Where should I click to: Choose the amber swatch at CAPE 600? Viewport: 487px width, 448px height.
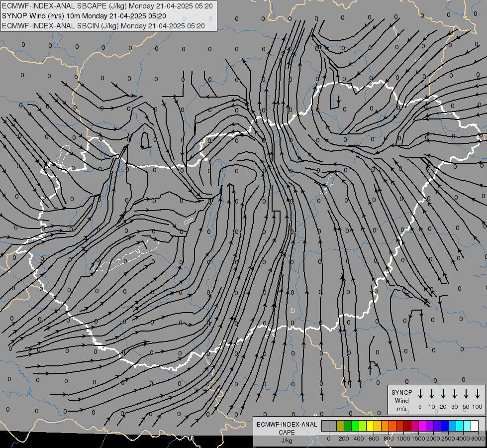[x=378, y=426]
